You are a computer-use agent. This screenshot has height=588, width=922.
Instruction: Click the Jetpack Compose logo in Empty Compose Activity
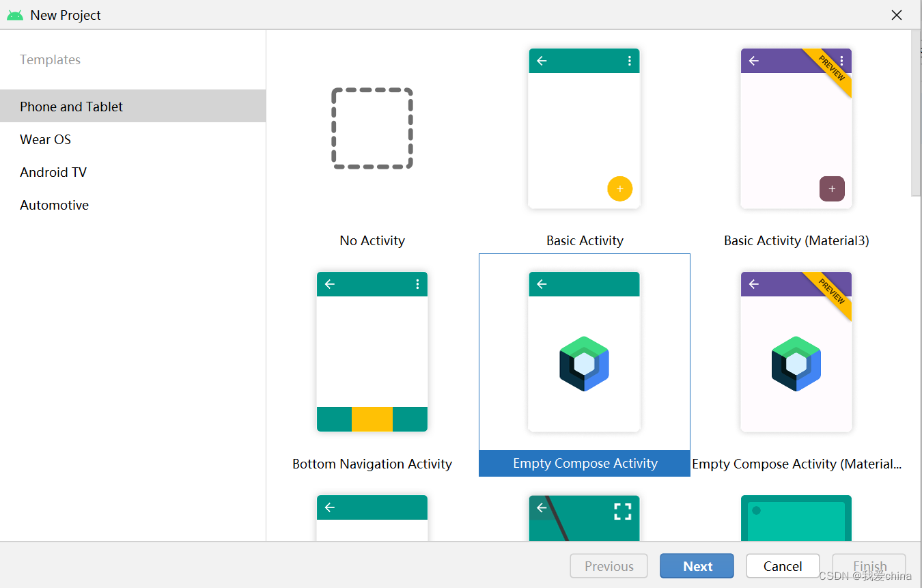click(x=585, y=363)
